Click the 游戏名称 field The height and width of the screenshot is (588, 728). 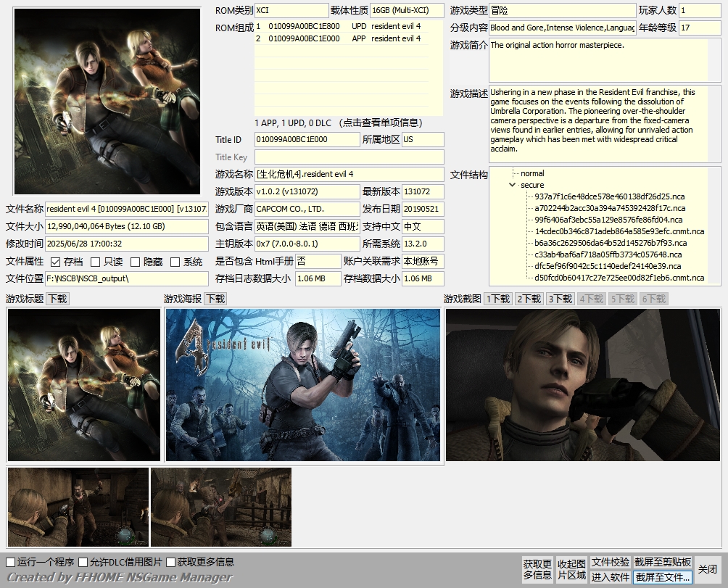tap(349, 175)
